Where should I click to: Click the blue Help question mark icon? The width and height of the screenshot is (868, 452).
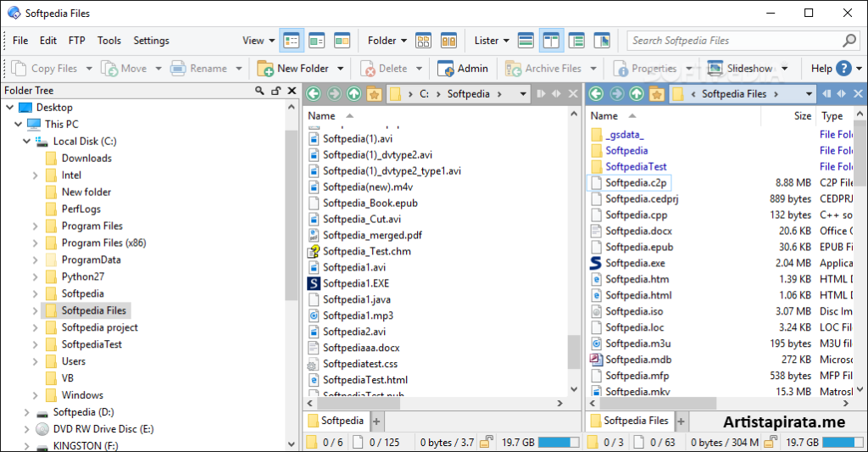pyautogui.click(x=843, y=68)
